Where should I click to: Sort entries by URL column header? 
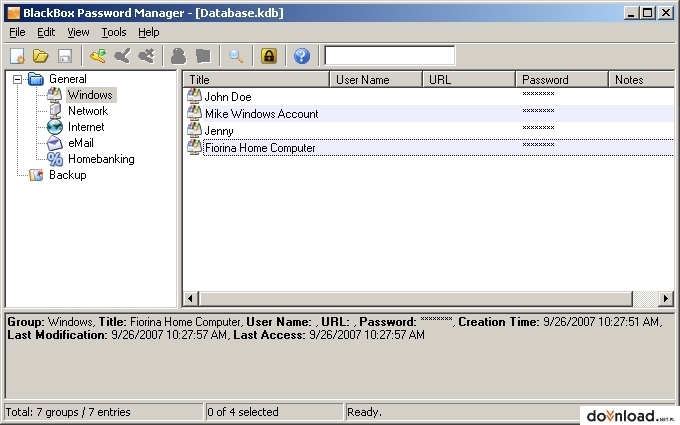pyautogui.click(x=469, y=80)
